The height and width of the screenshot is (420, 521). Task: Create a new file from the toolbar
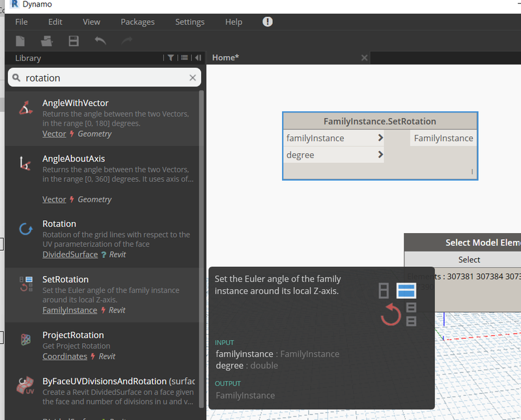tap(20, 41)
